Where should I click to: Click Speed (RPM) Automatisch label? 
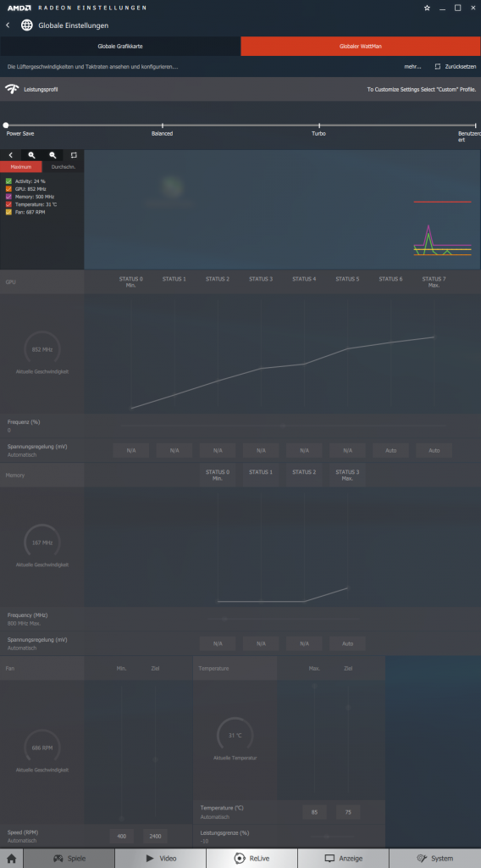[21, 840]
